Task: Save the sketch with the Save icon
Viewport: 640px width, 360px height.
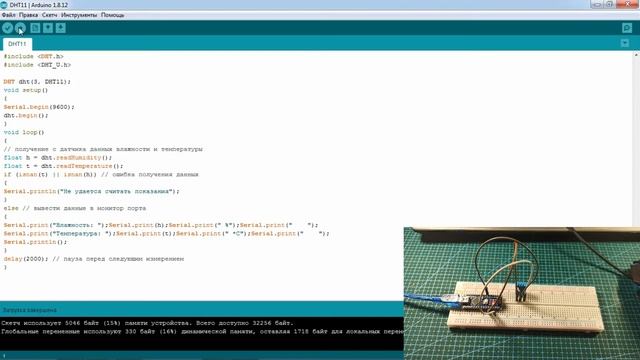Action: coord(60,28)
